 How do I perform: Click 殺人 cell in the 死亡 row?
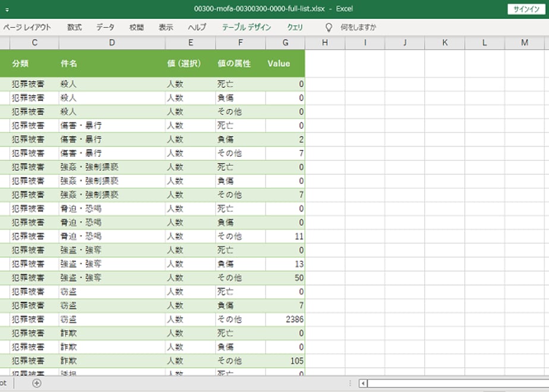coord(112,84)
